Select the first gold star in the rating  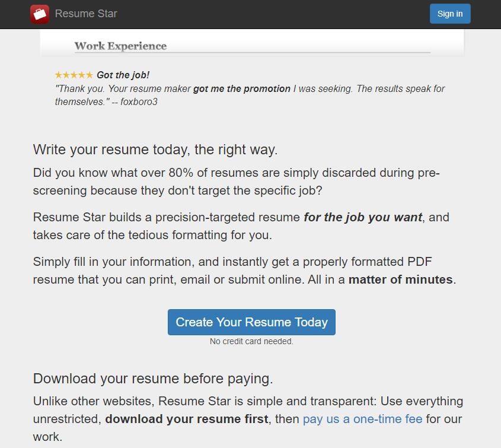point(59,75)
